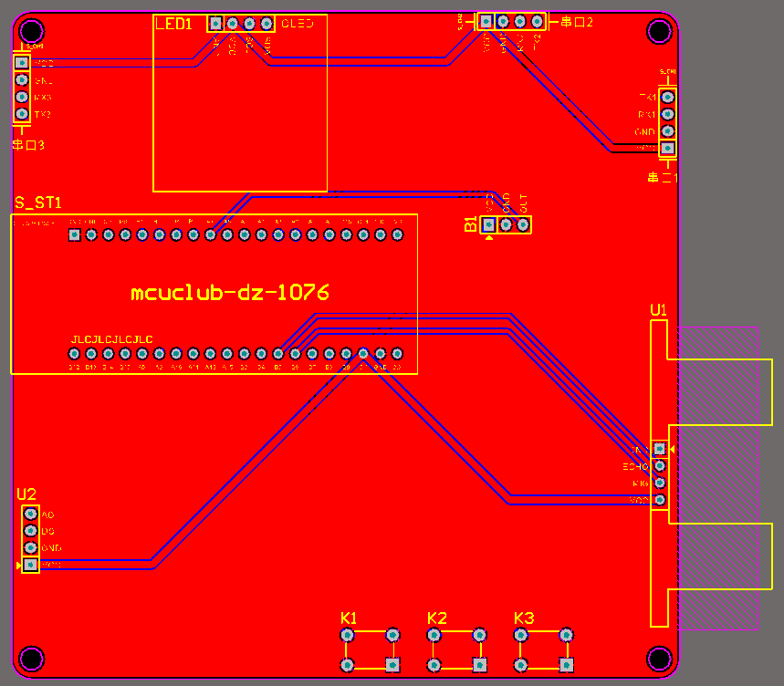Click the JLCJLCJLCJLC order-code text
Viewport: 784px width, 686px height.
click(x=112, y=339)
